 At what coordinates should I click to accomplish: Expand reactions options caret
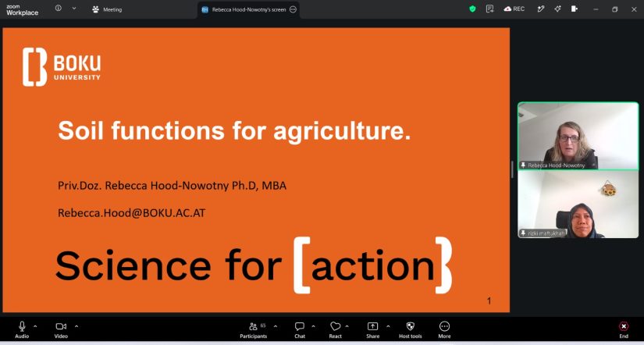347,326
